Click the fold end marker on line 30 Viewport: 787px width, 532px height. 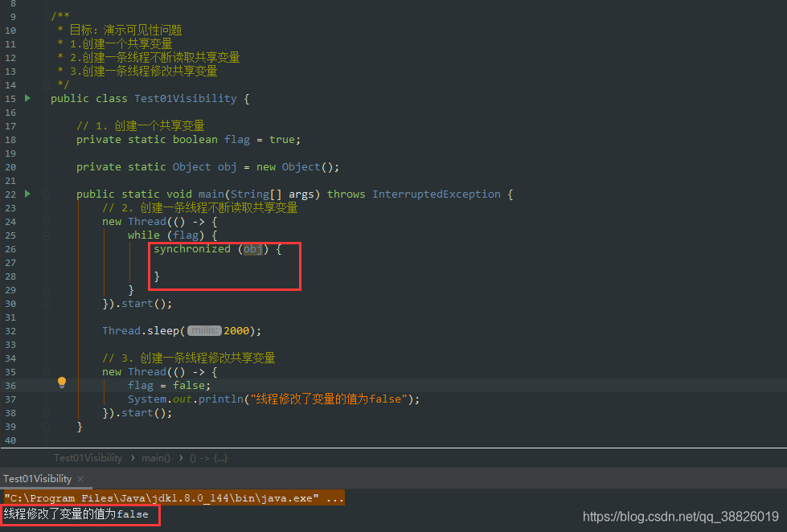tap(46, 304)
